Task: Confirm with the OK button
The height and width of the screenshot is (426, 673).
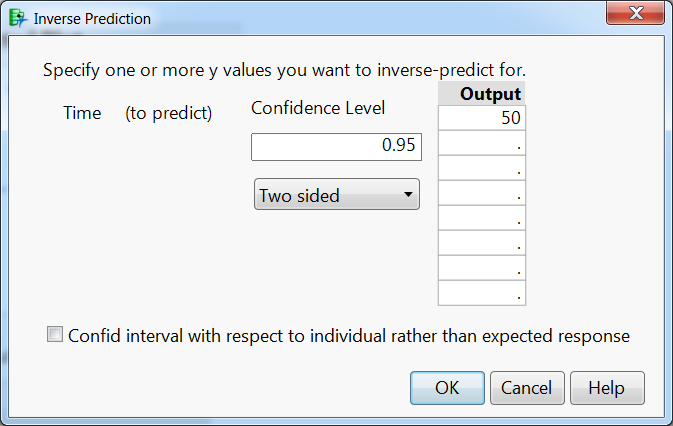Action: (447, 388)
